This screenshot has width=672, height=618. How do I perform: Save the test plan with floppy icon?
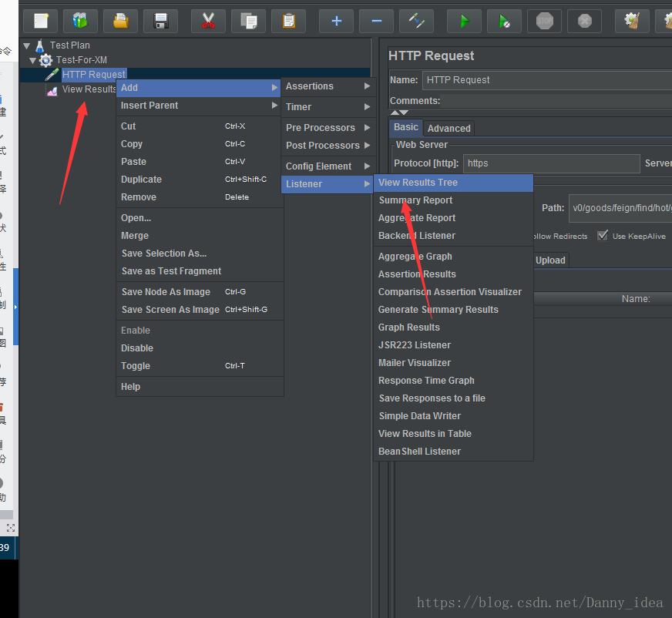tap(161, 21)
